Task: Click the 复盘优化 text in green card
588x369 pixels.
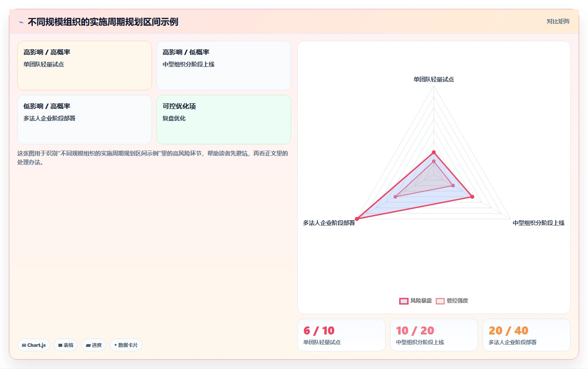Action: pos(174,118)
